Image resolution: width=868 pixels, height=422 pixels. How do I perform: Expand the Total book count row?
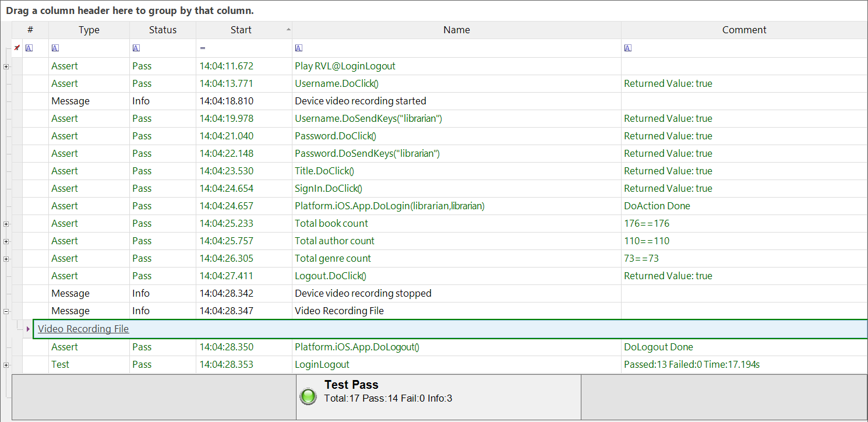6,224
